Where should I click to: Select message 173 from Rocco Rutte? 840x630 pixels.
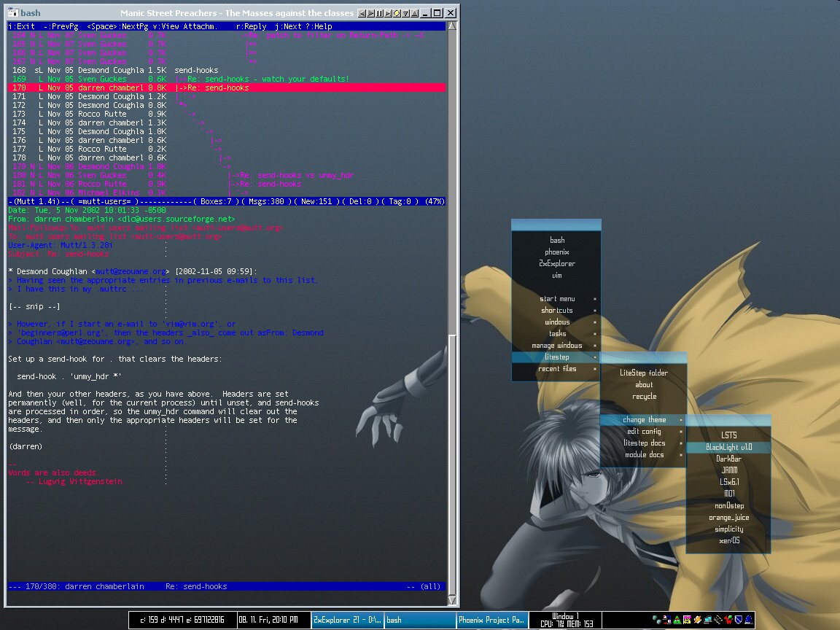[x=87, y=114]
